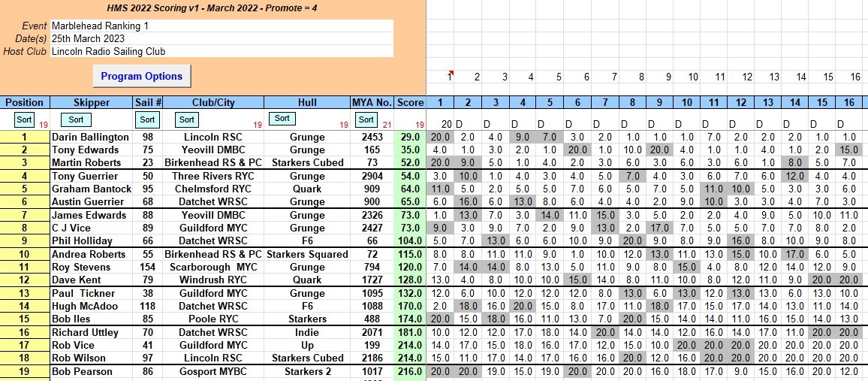Select the Score column header
Screen dimensions: 868x381
click(x=411, y=102)
